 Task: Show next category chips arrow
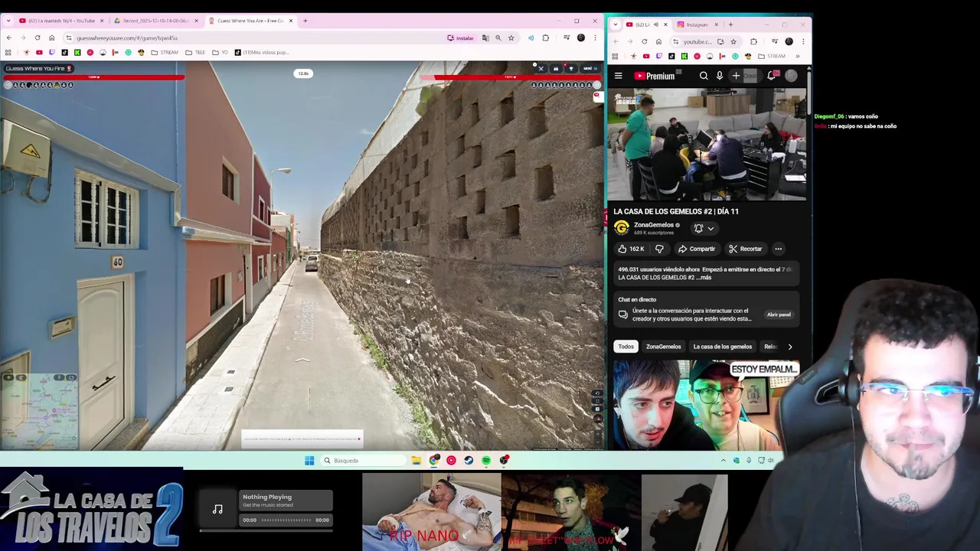pos(790,347)
